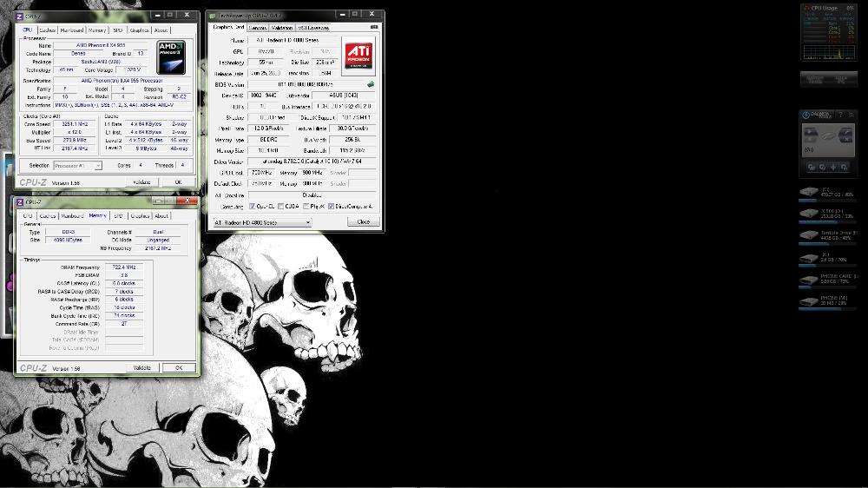Click fourth button in Daemon Tools gadget toolbar
The height and width of the screenshot is (488, 868).
(x=845, y=167)
